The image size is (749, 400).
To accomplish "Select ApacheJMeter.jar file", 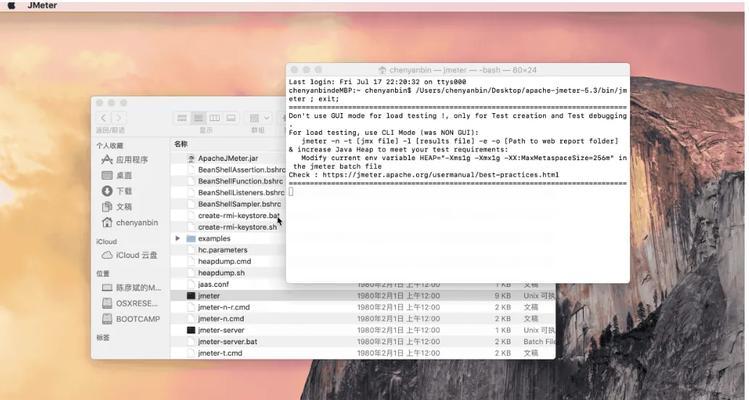I will click(228, 158).
